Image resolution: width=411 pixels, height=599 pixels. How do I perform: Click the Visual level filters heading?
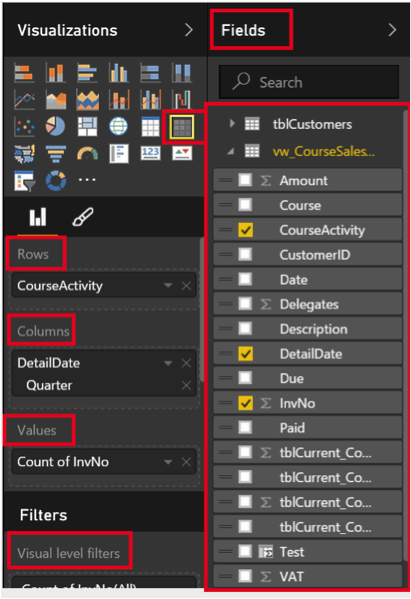coord(69,553)
